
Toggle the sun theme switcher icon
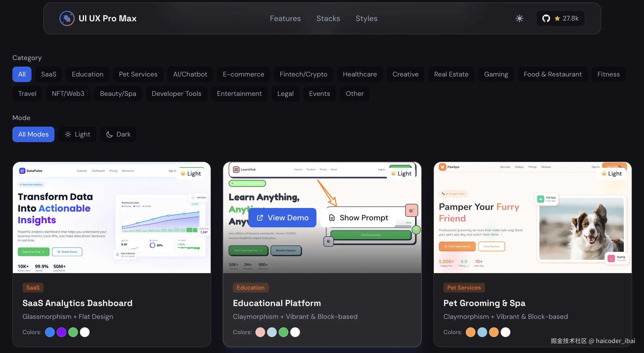coord(519,18)
